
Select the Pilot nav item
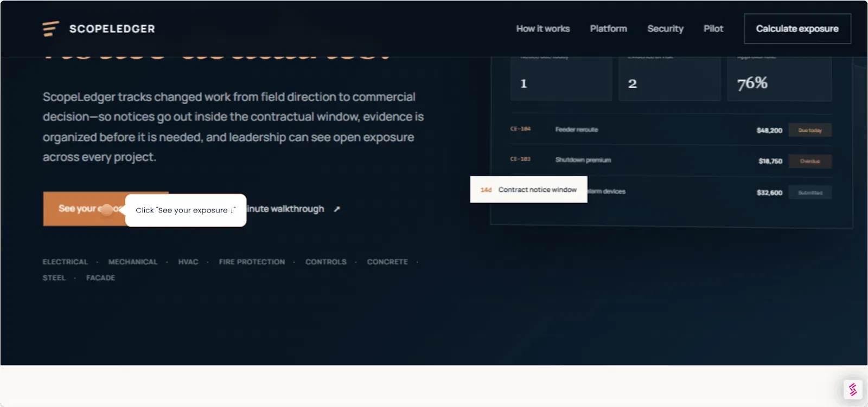click(x=713, y=29)
